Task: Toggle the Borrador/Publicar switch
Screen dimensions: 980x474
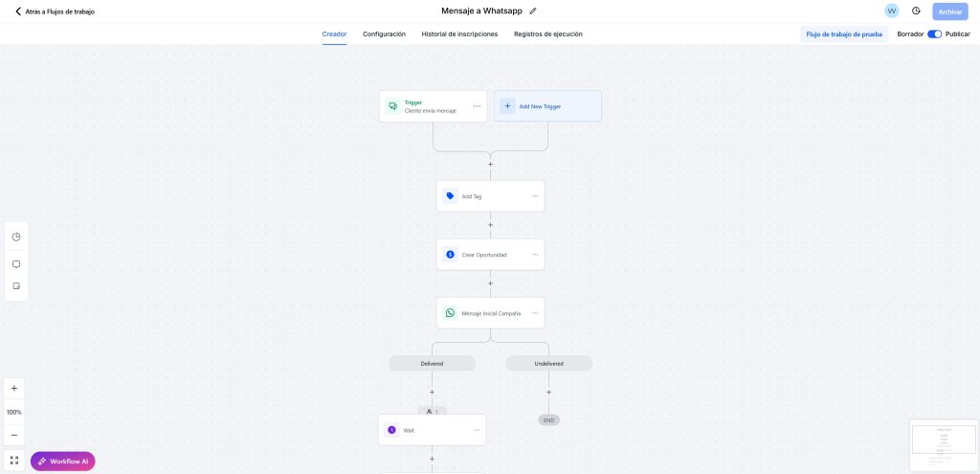Action: click(934, 34)
